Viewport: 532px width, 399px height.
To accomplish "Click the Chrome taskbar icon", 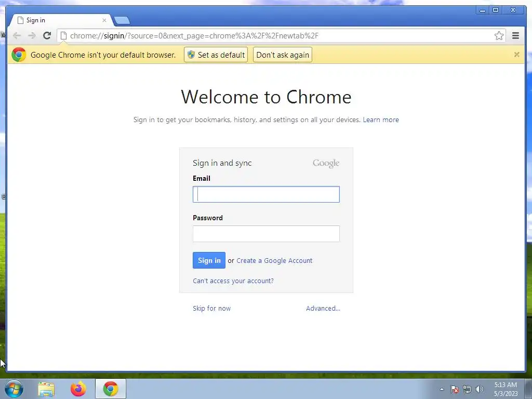I will tap(111, 389).
